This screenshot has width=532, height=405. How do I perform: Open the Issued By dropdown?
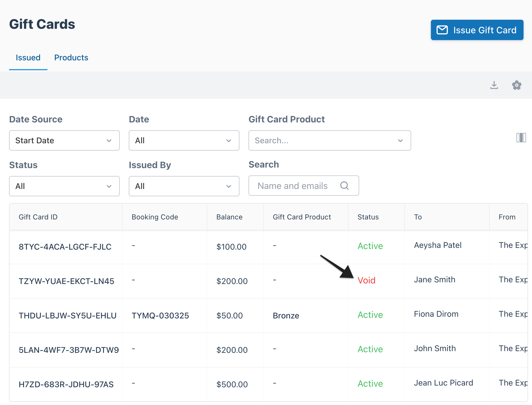point(184,186)
